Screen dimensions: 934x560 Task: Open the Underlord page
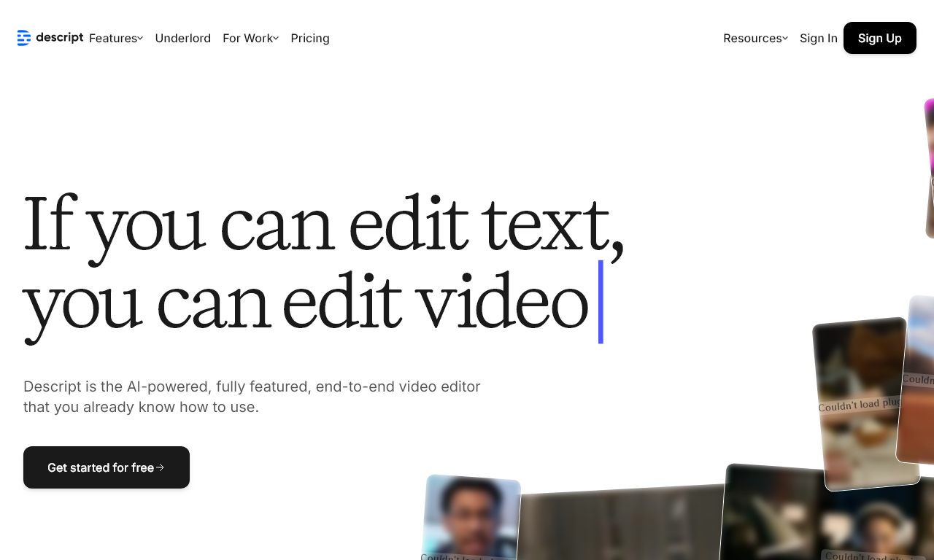pos(183,38)
